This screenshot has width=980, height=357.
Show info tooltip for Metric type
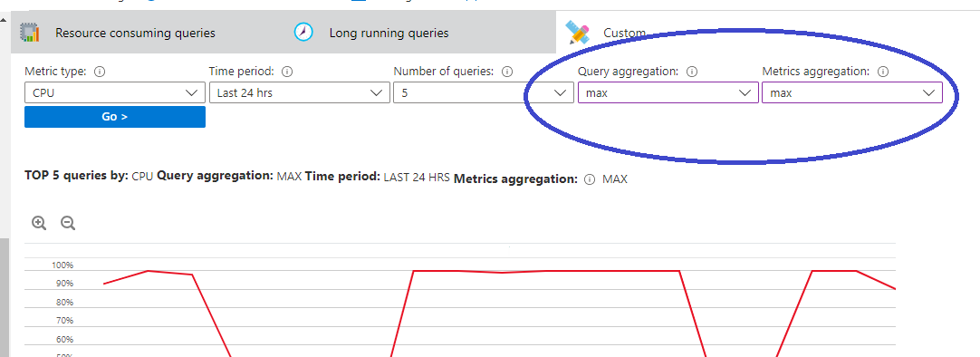click(x=100, y=72)
